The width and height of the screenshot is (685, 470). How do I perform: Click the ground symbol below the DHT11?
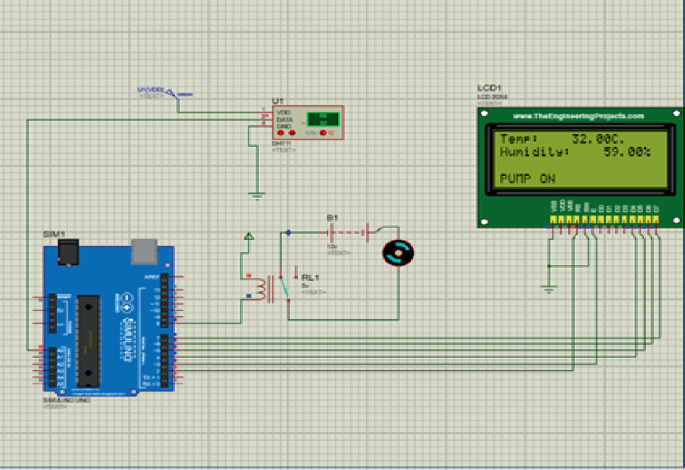click(x=257, y=193)
